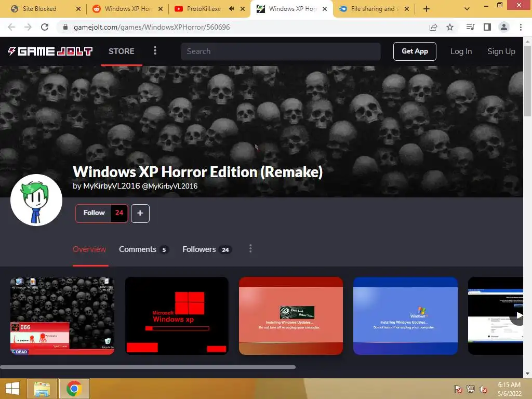Select the Overview tab
This screenshot has height=399, width=532.
pyautogui.click(x=89, y=249)
